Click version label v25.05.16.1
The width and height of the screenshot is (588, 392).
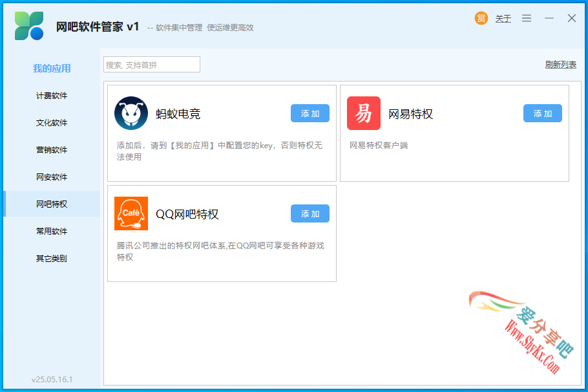[x=52, y=379]
